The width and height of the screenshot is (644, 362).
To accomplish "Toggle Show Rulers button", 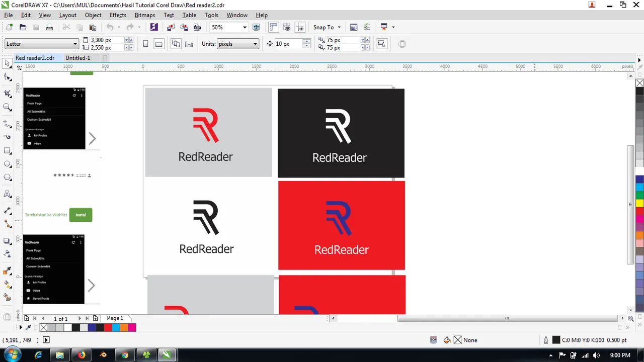I will (x=274, y=27).
